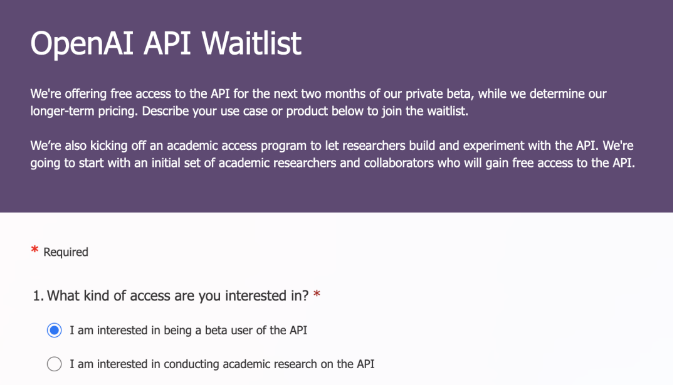Click the 'OpenAI API Waitlist' heading
The height and width of the screenshot is (385, 673).
click(166, 43)
